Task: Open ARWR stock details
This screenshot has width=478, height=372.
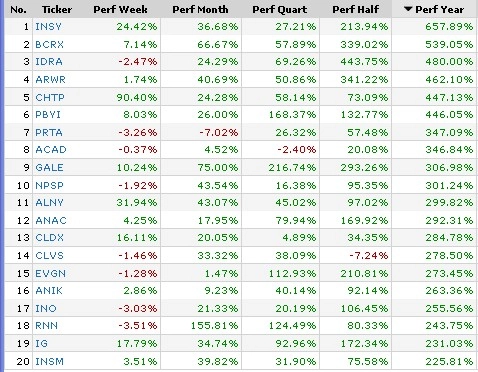Action: point(50,80)
